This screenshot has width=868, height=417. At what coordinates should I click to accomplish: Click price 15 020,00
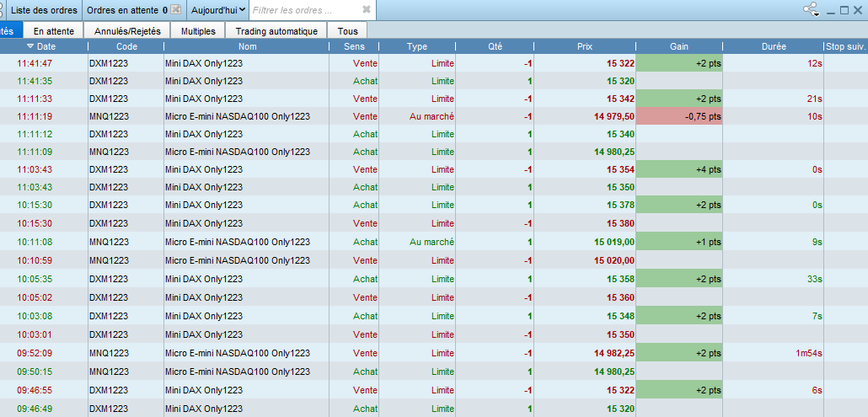click(x=614, y=260)
